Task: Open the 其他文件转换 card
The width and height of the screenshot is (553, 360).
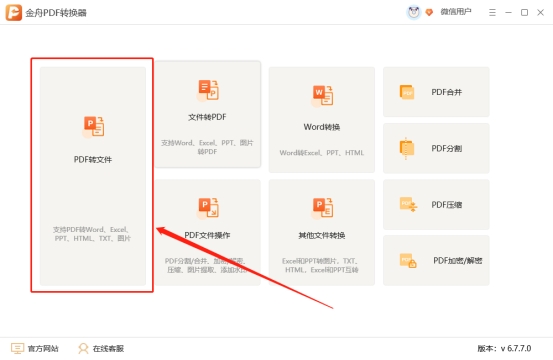Action: pos(322,232)
